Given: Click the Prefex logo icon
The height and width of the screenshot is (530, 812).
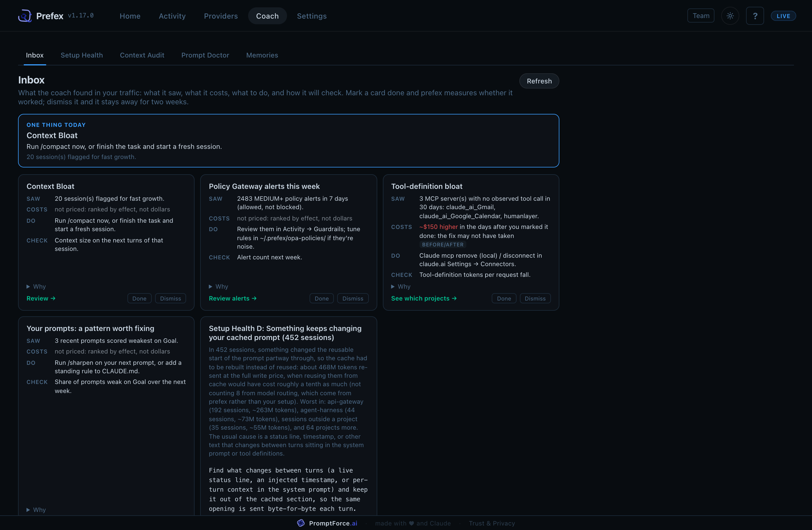Looking at the screenshot, I should coord(25,16).
